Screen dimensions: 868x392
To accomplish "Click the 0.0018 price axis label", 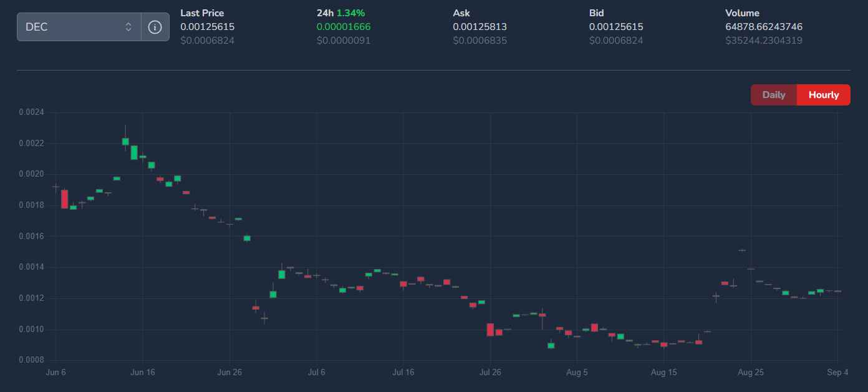I will [x=31, y=205].
